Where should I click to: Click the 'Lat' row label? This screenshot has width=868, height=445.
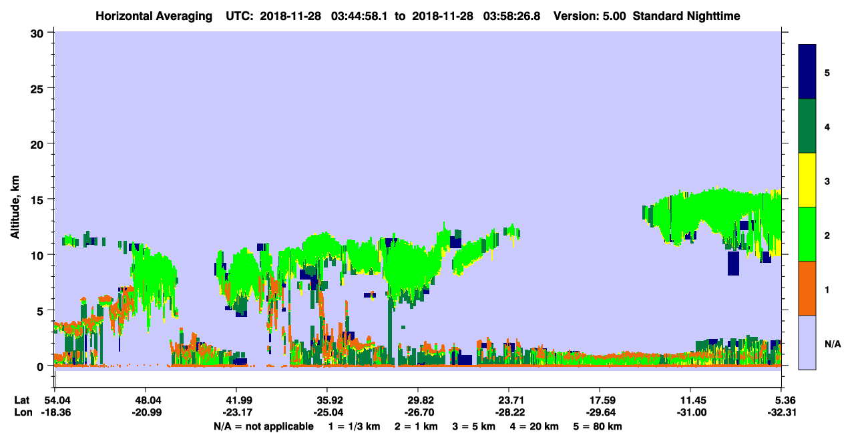point(22,400)
